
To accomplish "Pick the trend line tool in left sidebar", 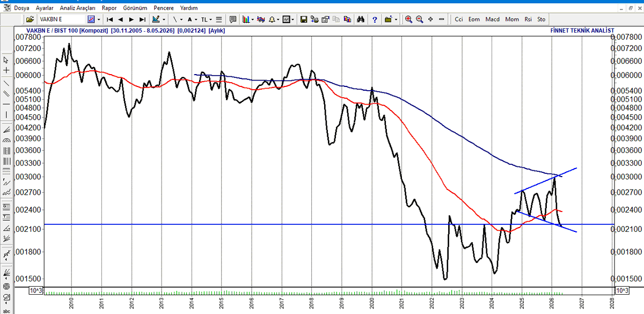I will pos(6,83).
